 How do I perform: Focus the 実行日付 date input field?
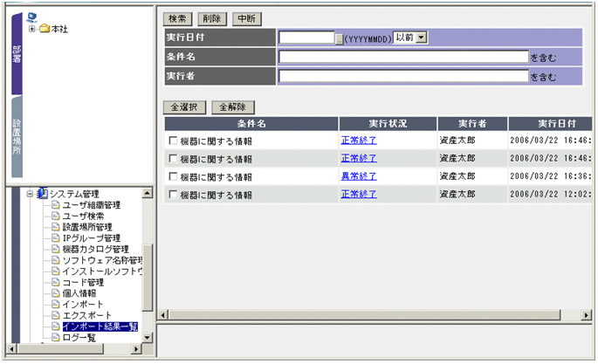(306, 38)
